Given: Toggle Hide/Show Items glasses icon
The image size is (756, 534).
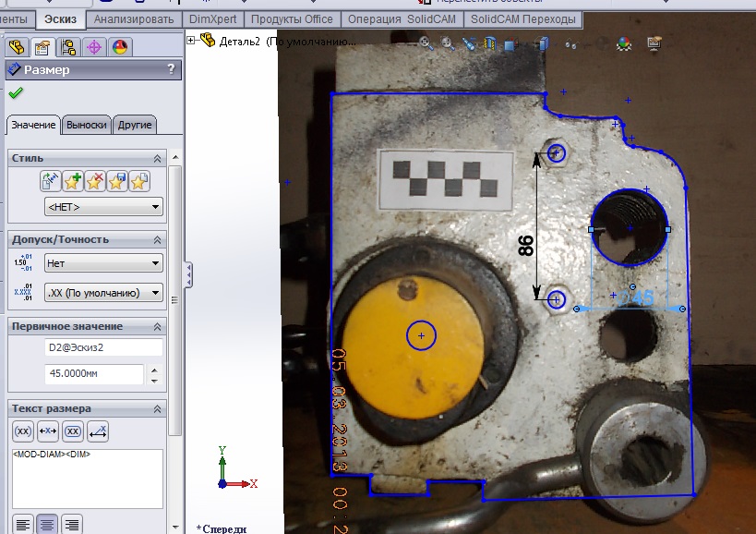Looking at the screenshot, I should (570, 45).
